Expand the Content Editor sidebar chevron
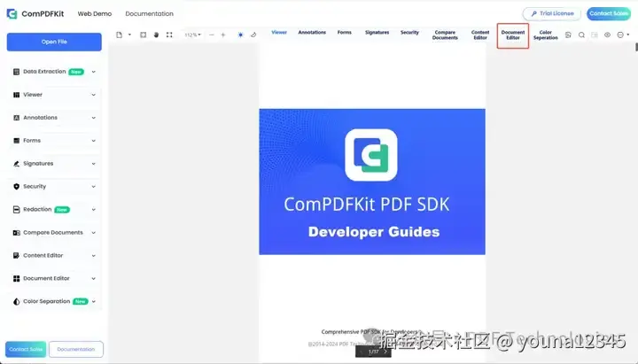Screen dimensions: 638x364 94,256
